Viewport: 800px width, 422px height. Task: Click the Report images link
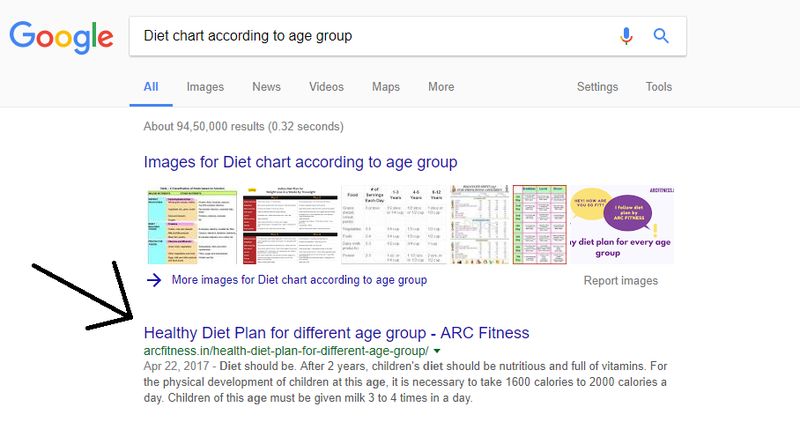621,281
